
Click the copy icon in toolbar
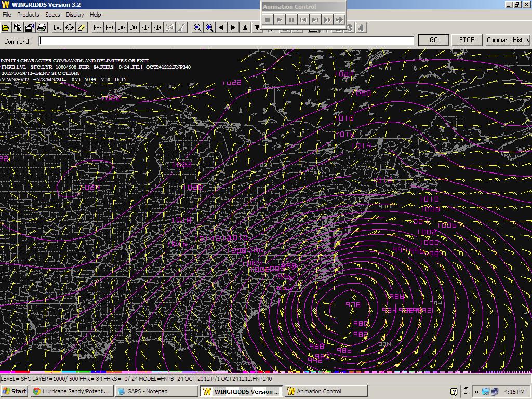point(18,28)
